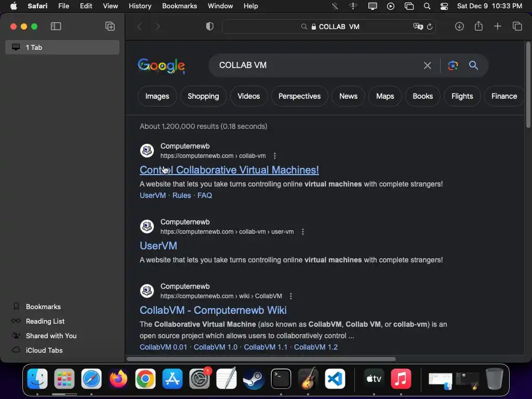Click the translate icon in address bar
532x399 pixels.
tap(418, 26)
